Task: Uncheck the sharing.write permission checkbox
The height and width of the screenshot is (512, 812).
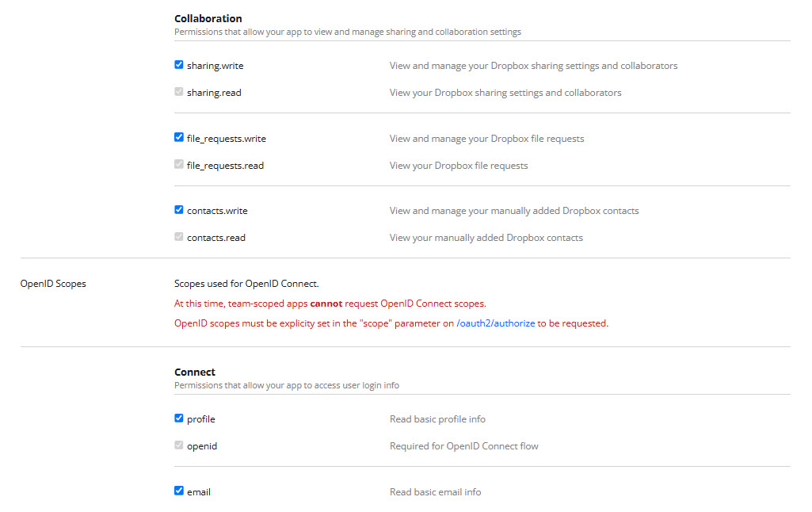Action: pos(179,65)
